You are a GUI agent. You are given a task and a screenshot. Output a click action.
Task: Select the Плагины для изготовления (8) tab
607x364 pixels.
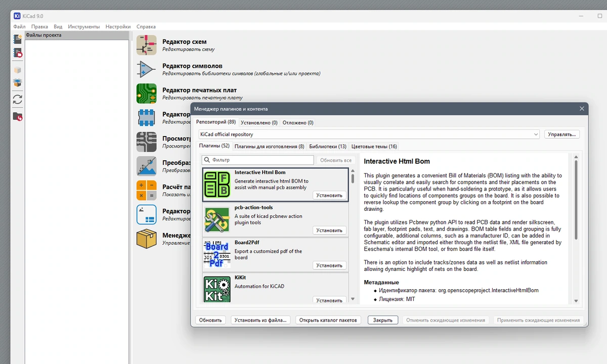270,147
